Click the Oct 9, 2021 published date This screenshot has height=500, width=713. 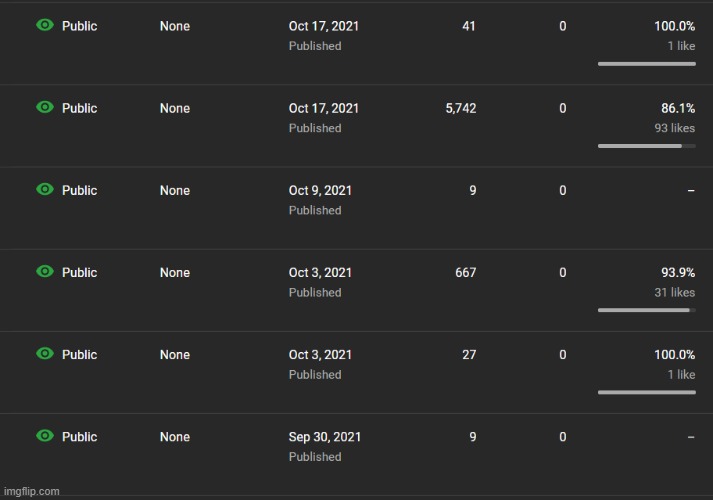[x=320, y=190]
